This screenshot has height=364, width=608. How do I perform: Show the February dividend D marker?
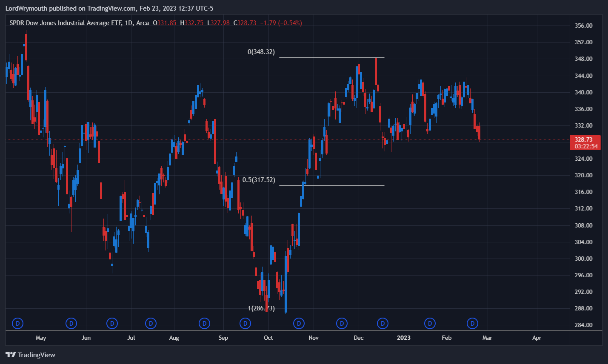[x=472, y=324]
